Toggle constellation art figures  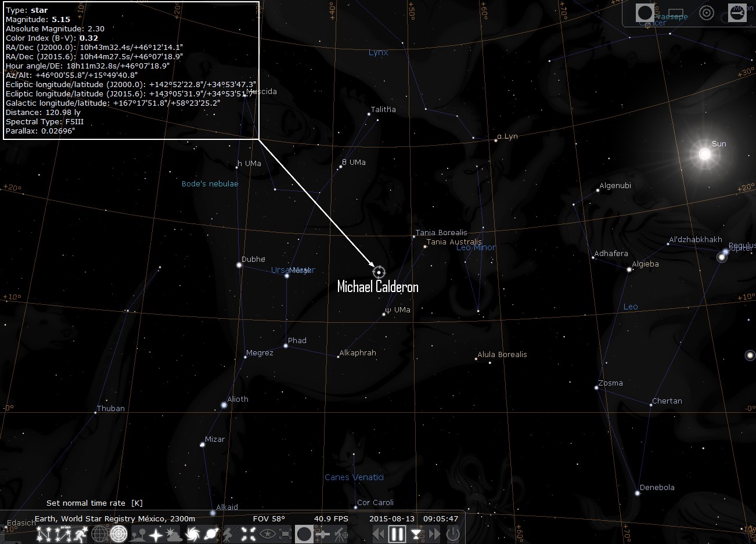tap(80, 534)
